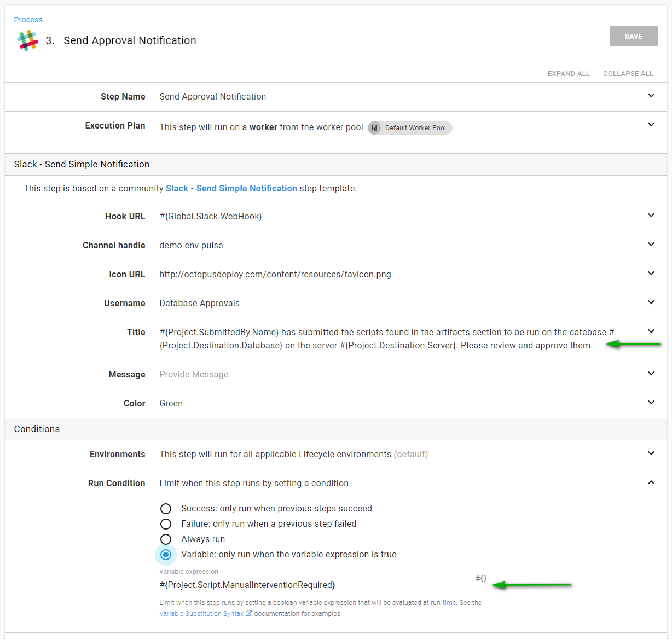This screenshot has height=640, width=672.
Task: Select the Variable expression run condition radio
Action: 166,555
